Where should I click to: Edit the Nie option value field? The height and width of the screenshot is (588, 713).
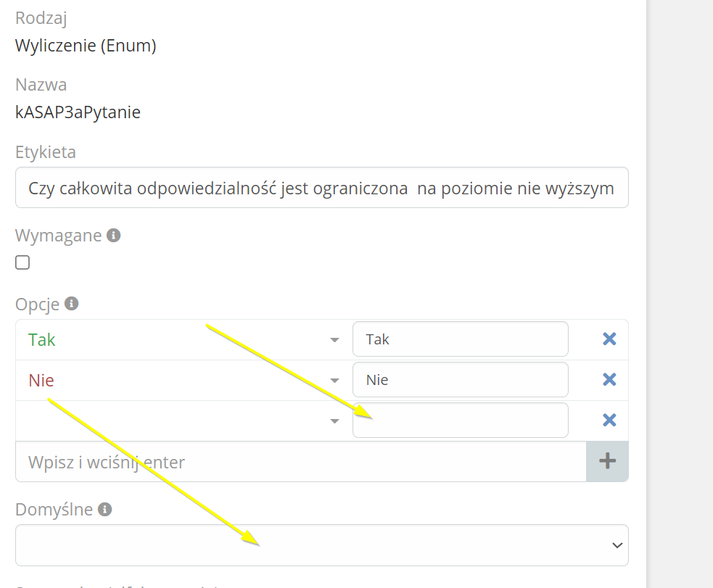460,380
